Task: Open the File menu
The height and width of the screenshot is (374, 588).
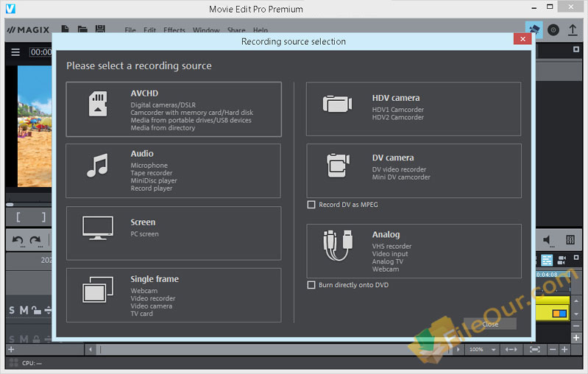Action: pos(130,30)
